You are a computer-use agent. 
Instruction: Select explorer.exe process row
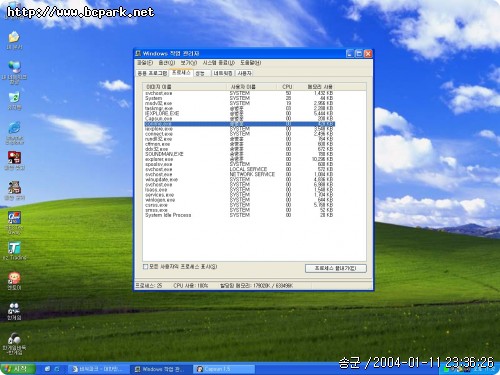(x=239, y=159)
